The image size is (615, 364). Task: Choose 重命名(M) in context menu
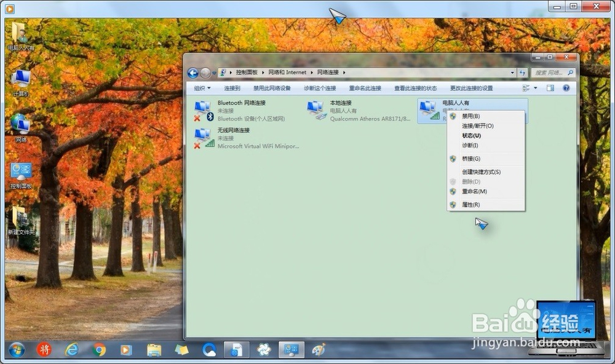coord(486,191)
